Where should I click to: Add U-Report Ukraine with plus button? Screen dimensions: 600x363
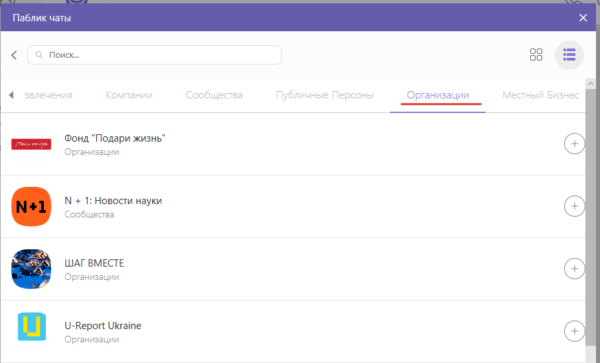coord(574,331)
